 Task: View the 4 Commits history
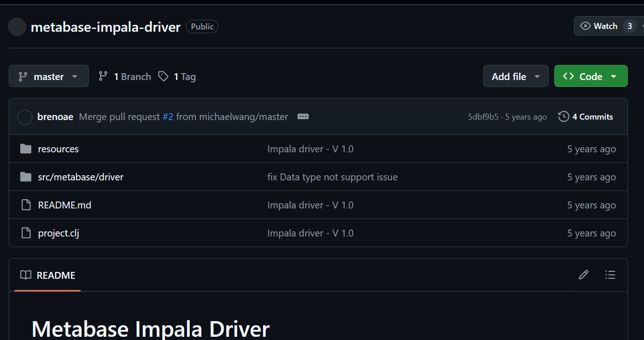click(x=585, y=117)
